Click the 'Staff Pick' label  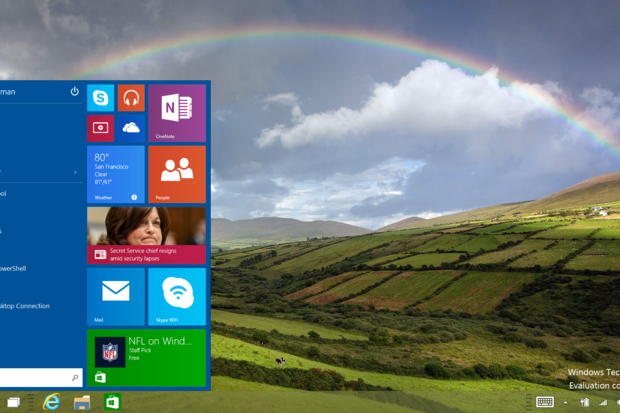click(140, 350)
